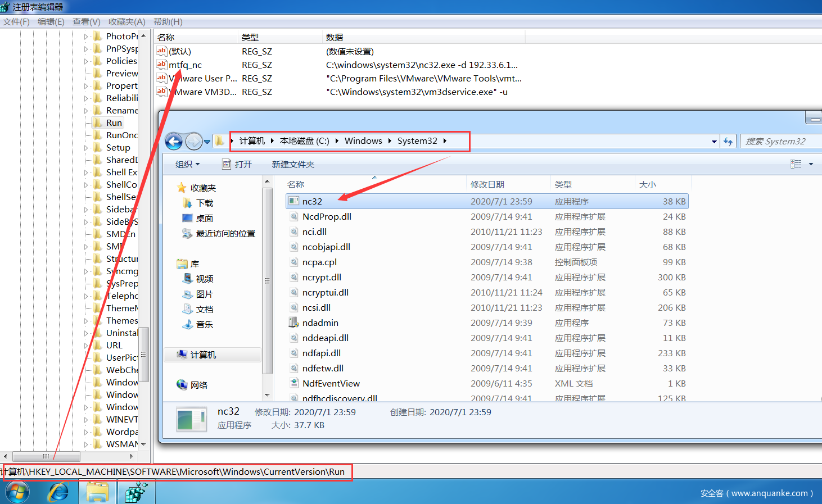Select the ncsi.dll file name
The image size is (822, 504).
point(317,307)
